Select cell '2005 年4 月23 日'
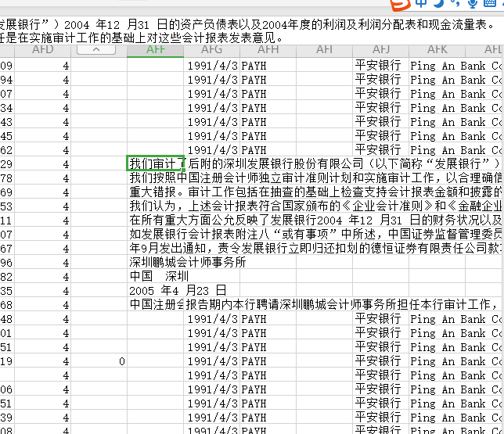 (x=178, y=290)
